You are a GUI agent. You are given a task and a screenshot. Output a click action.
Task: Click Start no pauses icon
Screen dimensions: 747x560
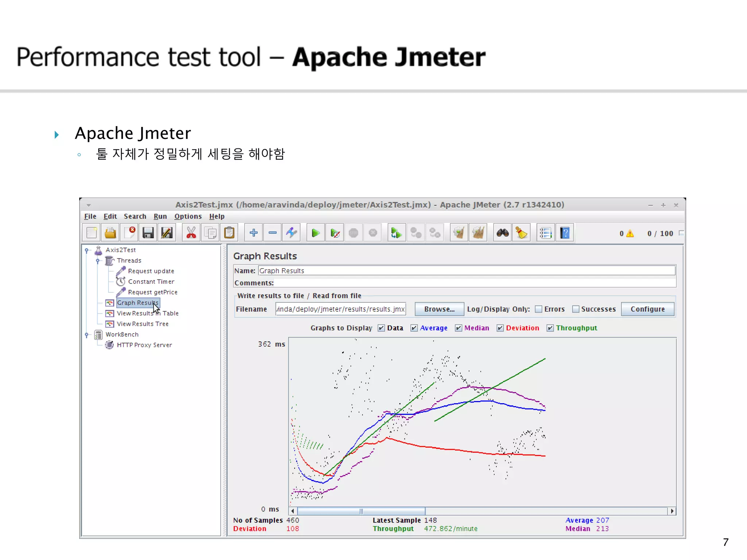tap(334, 233)
